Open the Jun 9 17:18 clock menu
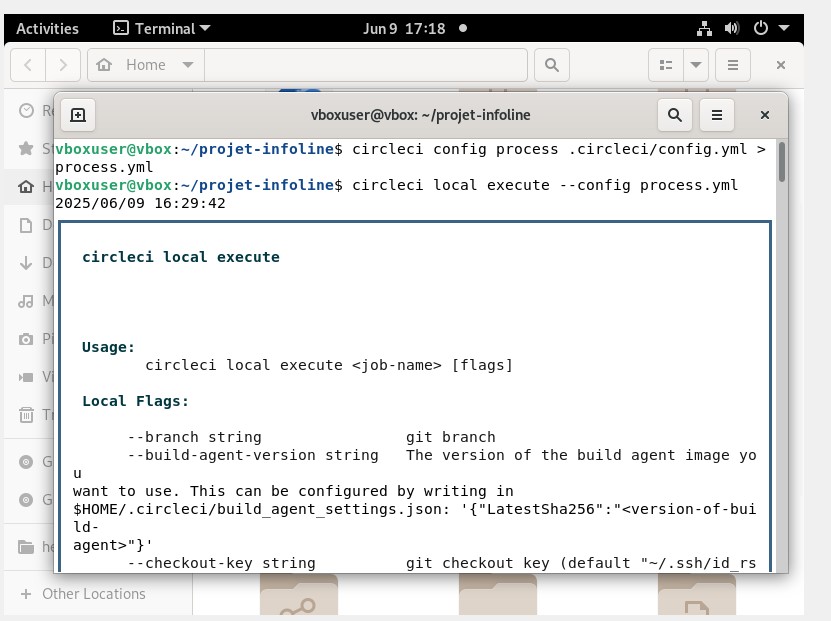Screen dimensions: 831x621 (404, 28)
